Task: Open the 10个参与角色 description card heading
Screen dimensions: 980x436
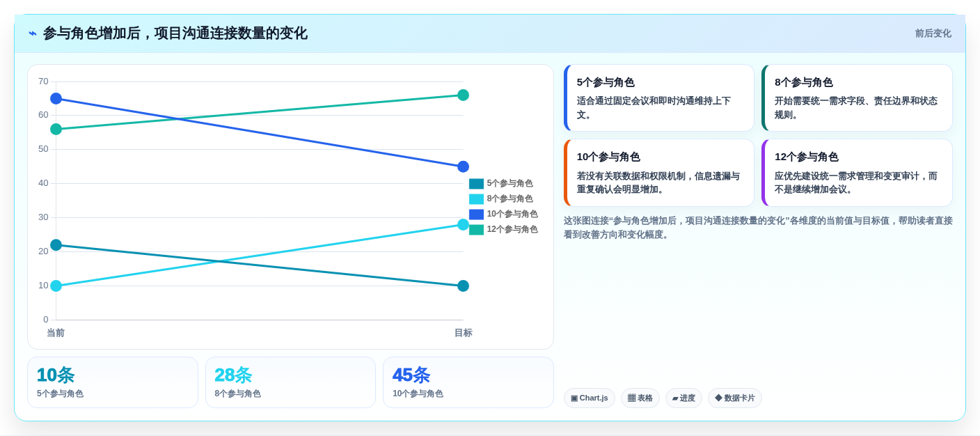Action: [x=608, y=157]
